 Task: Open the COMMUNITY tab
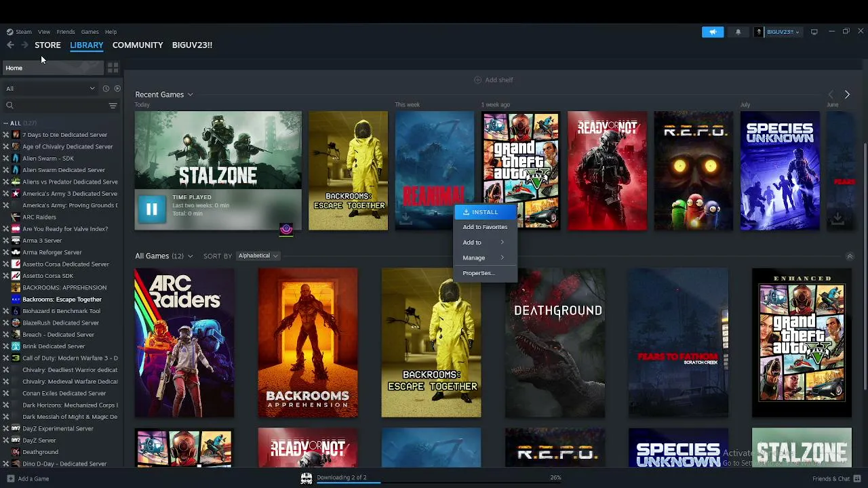pyautogui.click(x=138, y=45)
